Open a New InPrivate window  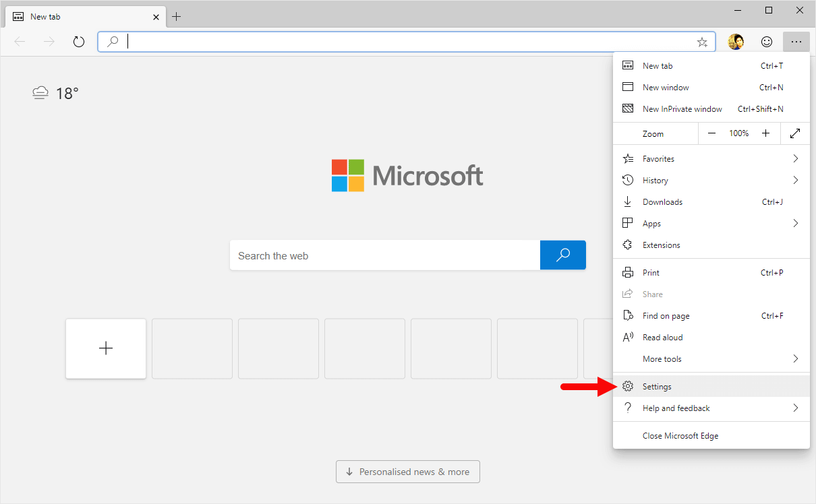click(x=711, y=108)
